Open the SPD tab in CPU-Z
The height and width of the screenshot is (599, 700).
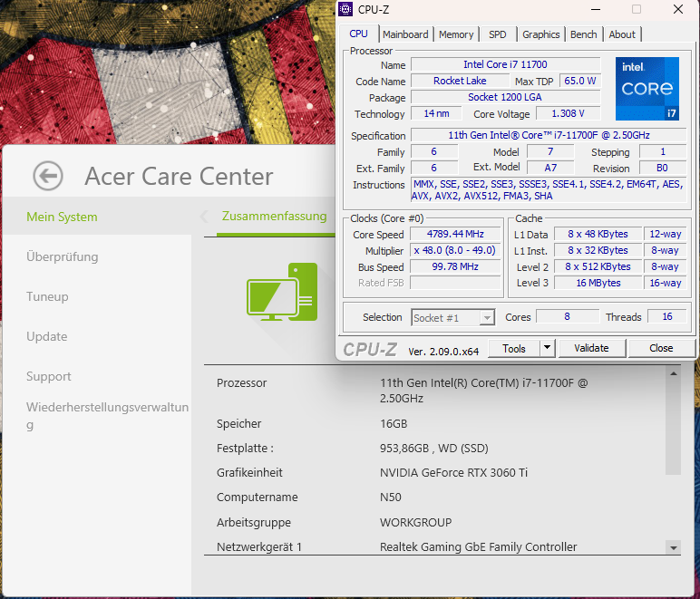pos(497,34)
